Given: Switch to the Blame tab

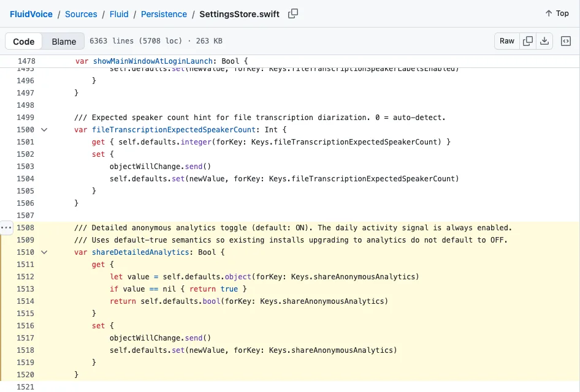Looking at the screenshot, I should [x=64, y=42].
